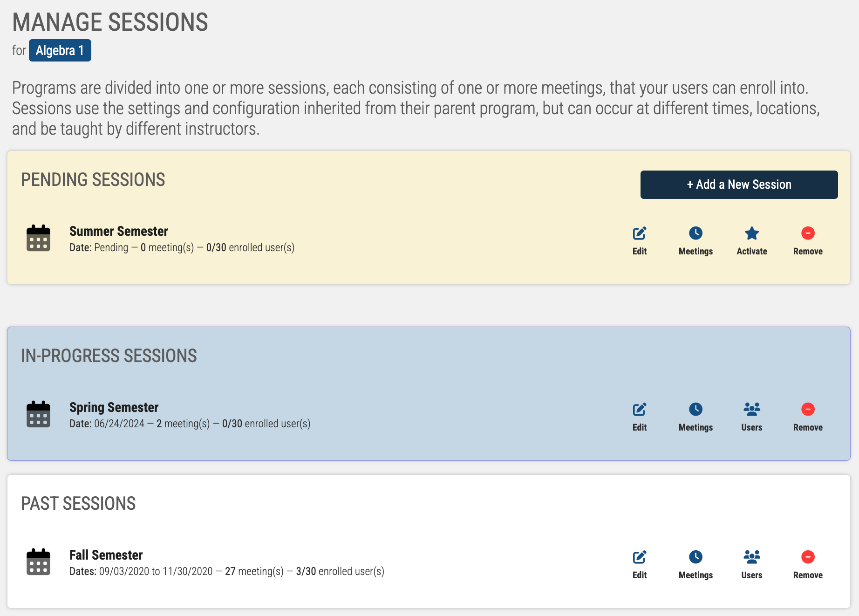
Task: Edit the Fall Semester session
Action: (640, 565)
